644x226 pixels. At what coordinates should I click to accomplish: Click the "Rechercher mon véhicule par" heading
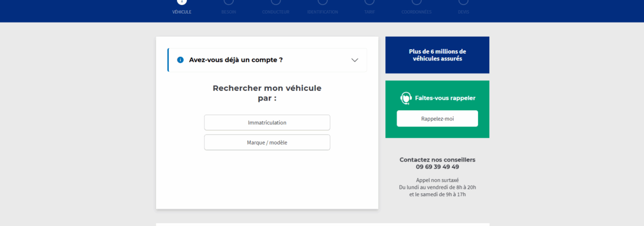pyautogui.click(x=267, y=93)
